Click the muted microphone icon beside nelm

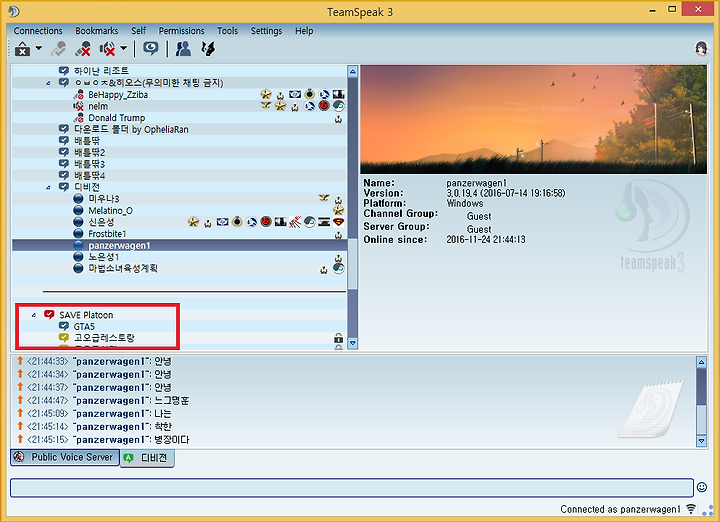point(78,106)
